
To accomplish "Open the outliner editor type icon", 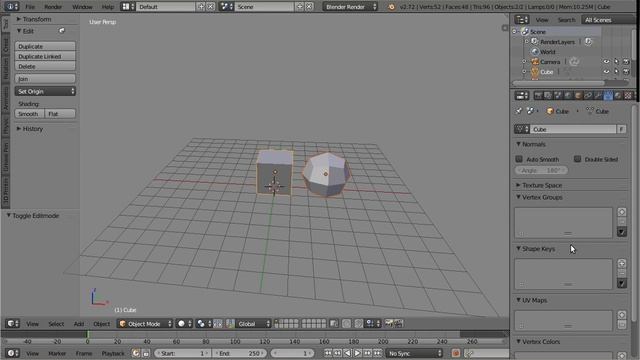I will [x=522, y=20].
